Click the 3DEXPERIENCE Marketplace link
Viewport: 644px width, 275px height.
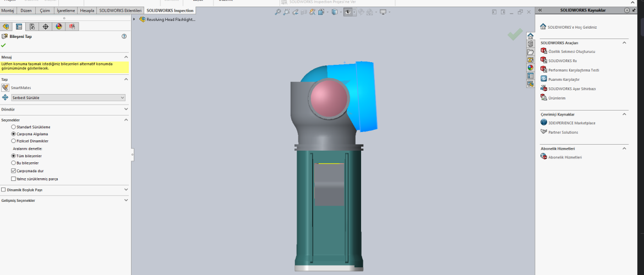pos(571,123)
